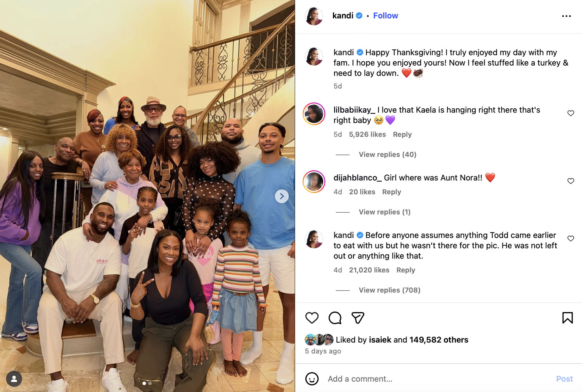Open the emoji picker smiley icon
Image resolution: width=582 pixels, height=392 pixels.
(x=312, y=379)
